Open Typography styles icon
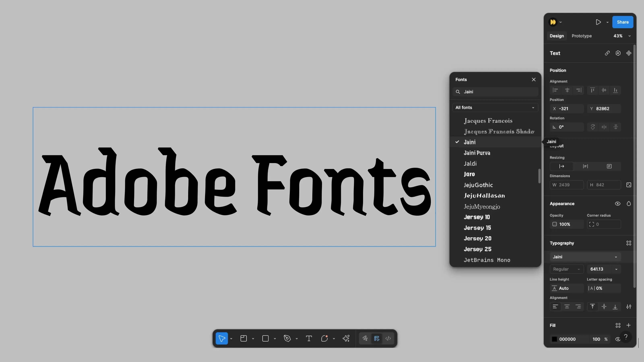 [629, 243]
